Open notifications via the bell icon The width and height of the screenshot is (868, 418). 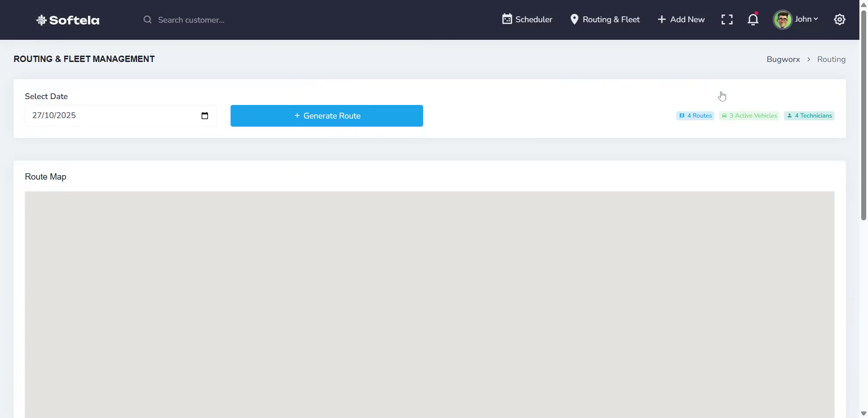pos(753,19)
